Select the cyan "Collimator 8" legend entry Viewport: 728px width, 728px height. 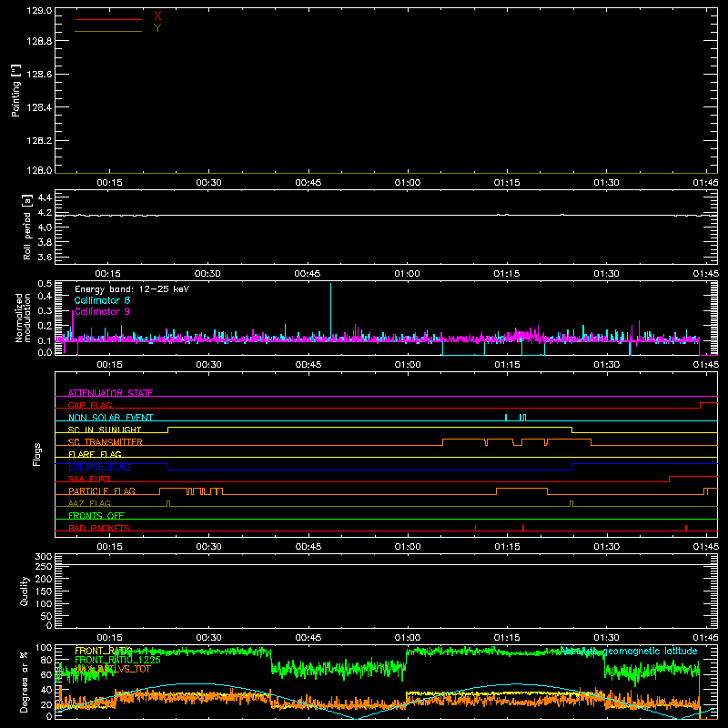coord(102,300)
